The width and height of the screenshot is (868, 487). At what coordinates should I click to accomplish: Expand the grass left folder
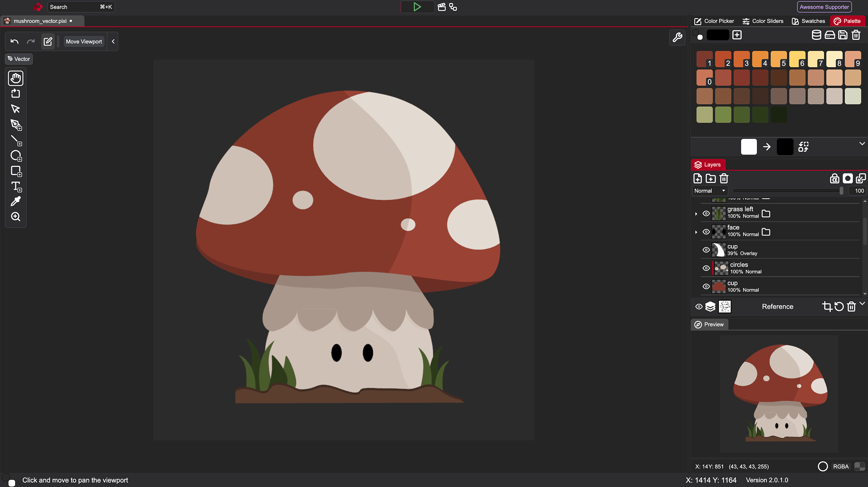696,213
